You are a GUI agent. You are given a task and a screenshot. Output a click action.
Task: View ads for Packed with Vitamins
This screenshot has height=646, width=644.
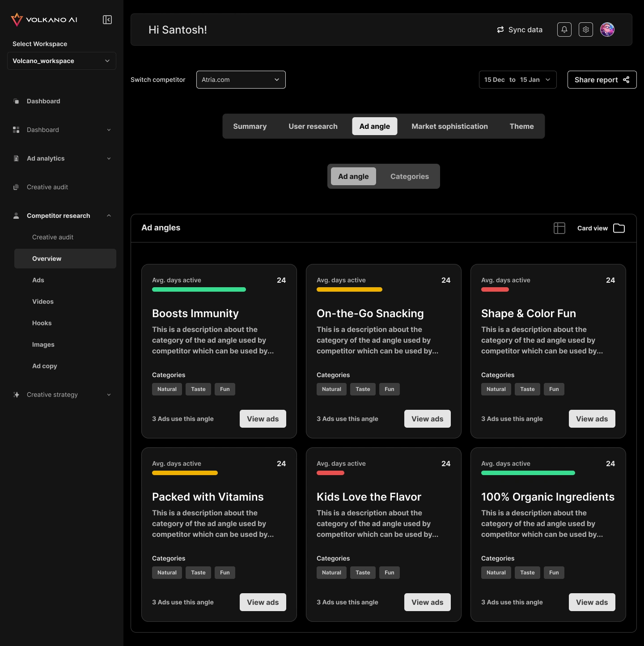[263, 602]
